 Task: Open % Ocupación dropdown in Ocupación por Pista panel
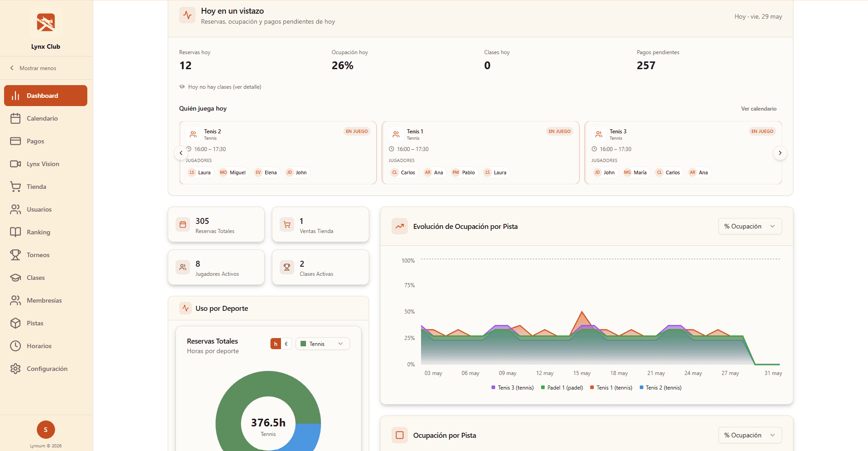(750, 435)
